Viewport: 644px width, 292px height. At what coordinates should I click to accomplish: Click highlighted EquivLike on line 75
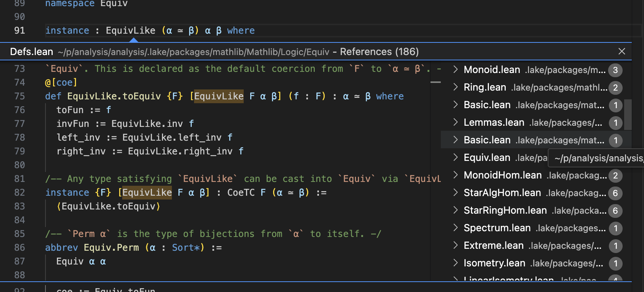coord(219,96)
